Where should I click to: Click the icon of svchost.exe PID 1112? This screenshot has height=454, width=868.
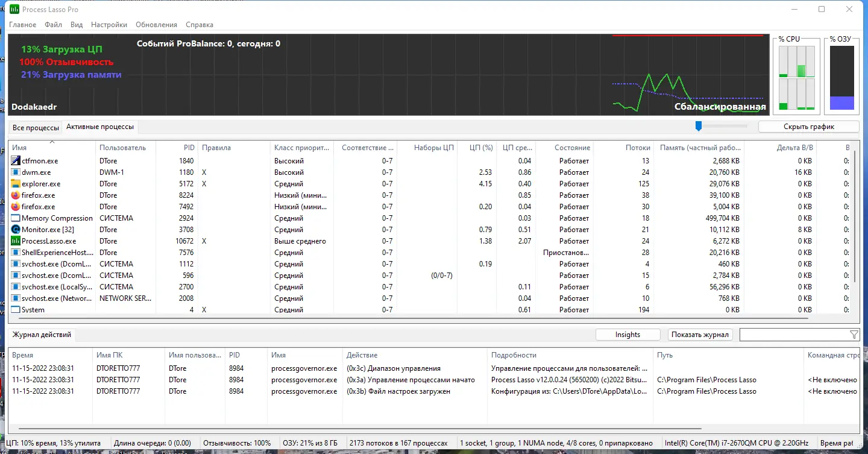pos(16,264)
